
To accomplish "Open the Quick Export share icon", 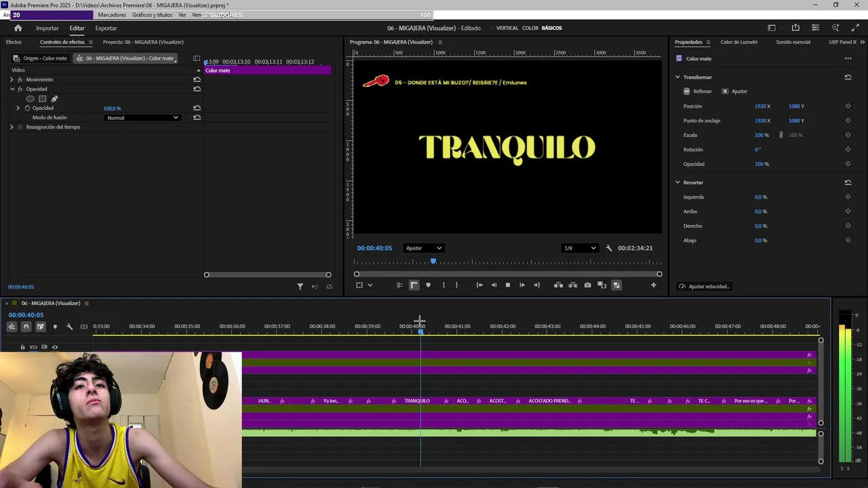I will (x=795, y=28).
